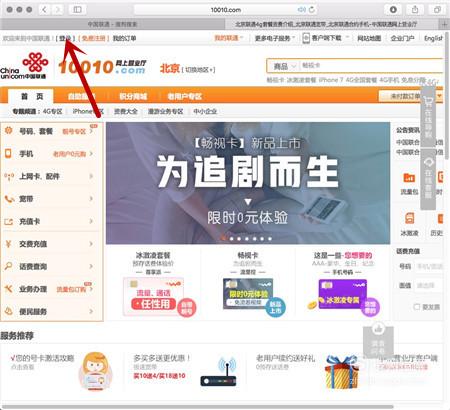The width and height of the screenshot is (450, 410).
Task: Open the 老用户0元购 promo link
Action: pyautogui.click(x=69, y=154)
